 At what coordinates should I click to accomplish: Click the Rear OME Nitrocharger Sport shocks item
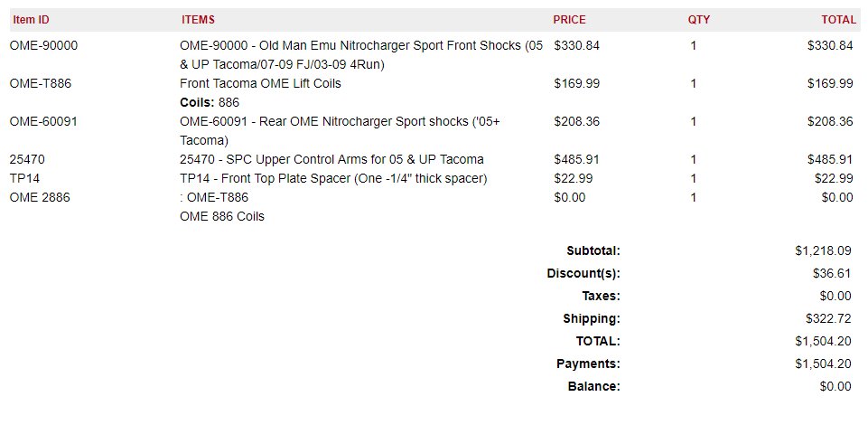[340, 131]
